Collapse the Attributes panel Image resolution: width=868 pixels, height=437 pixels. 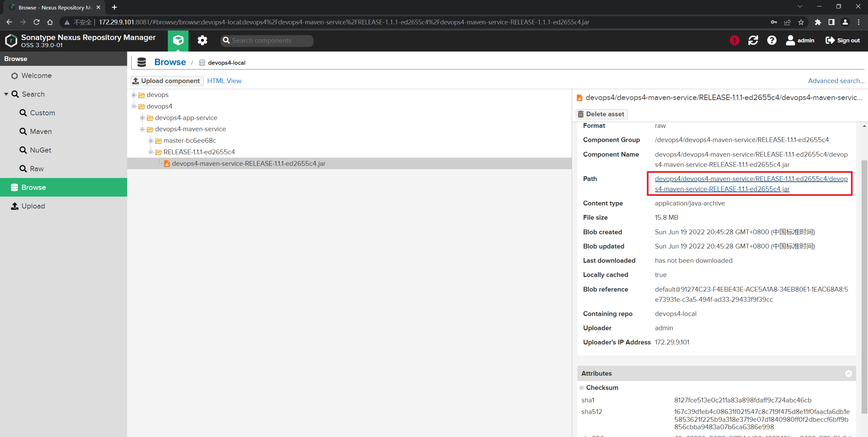pos(848,373)
